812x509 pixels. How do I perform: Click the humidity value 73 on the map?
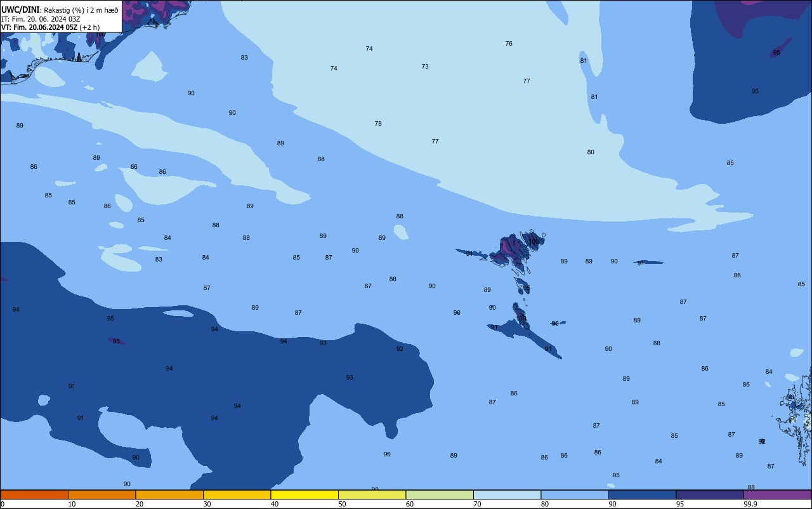[x=425, y=66]
